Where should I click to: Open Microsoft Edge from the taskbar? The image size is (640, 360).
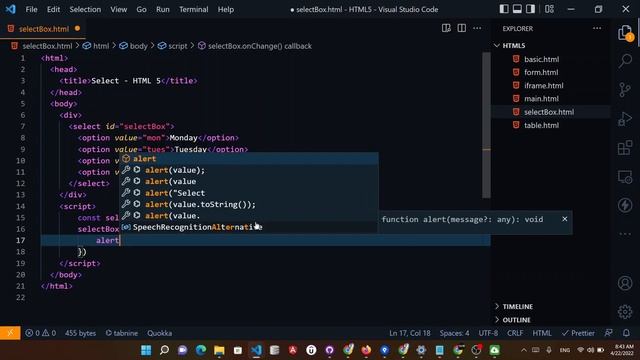click(201, 350)
